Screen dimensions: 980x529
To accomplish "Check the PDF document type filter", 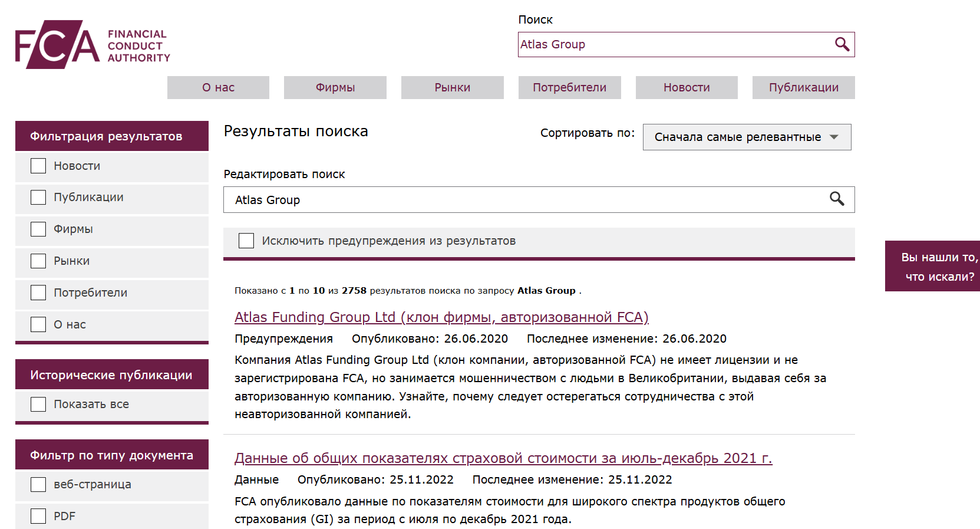I will point(38,516).
